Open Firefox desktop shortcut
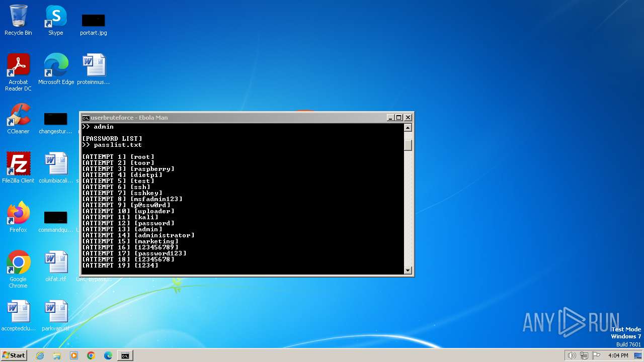 (x=18, y=217)
